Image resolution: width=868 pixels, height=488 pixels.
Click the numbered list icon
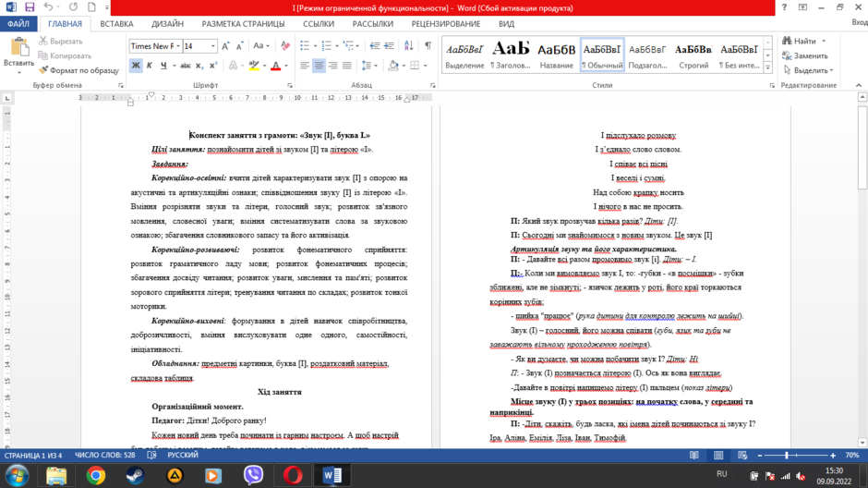(x=326, y=46)
